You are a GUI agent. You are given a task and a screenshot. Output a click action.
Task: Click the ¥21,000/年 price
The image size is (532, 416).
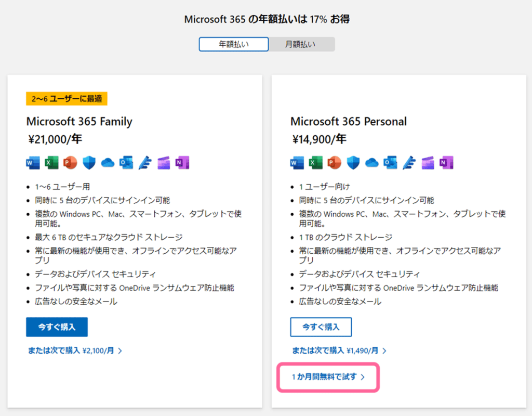click(x=55, y=139)
